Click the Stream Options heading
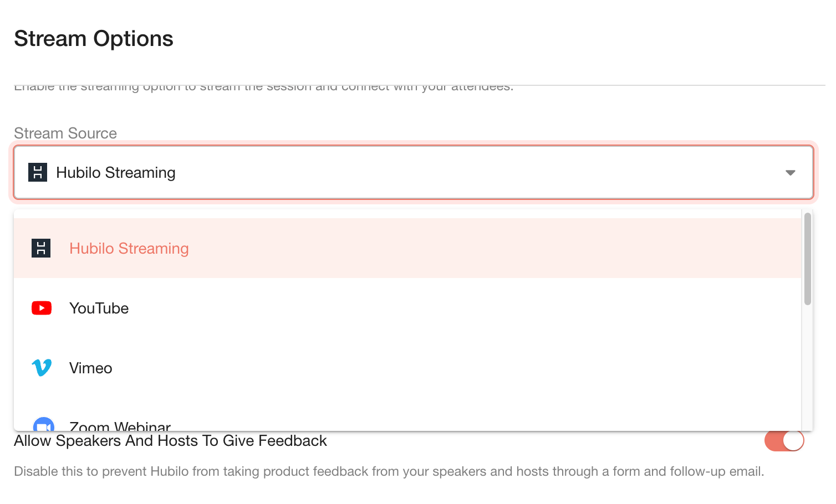Image resolution: width=836 pixels, height=504 pixels. coord(94,39)
